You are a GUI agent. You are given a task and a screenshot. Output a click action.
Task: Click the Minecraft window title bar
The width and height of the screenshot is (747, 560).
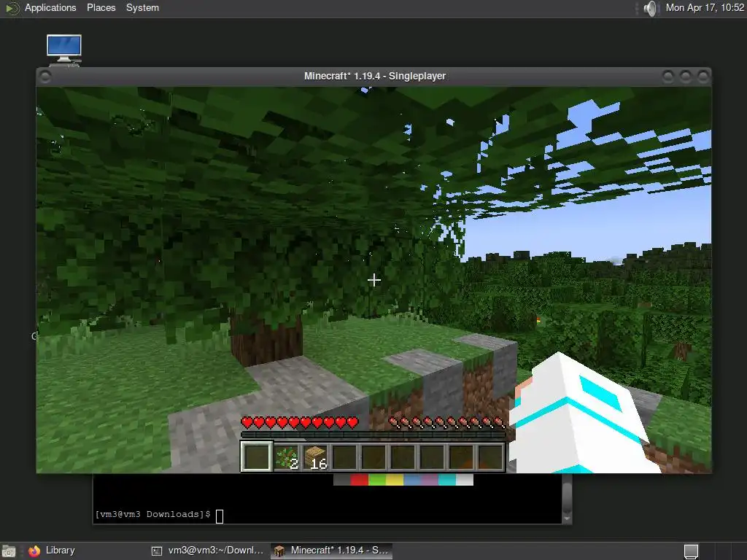click(x=374, y=76)
